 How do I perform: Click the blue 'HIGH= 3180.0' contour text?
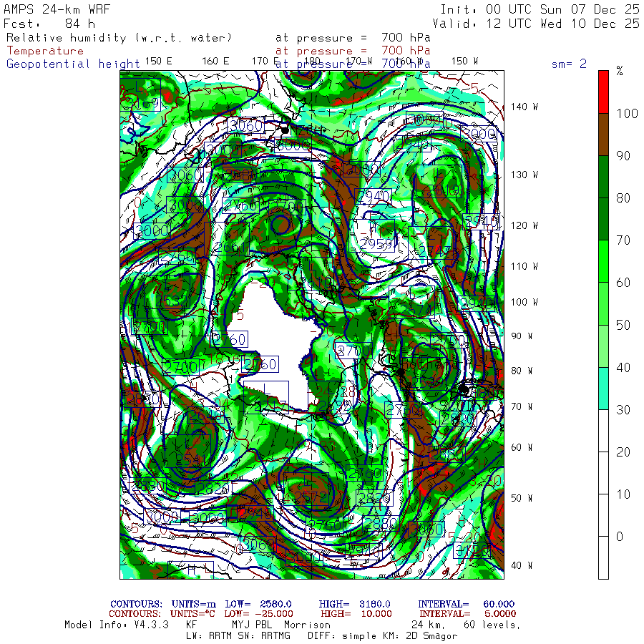pos(355,604)
